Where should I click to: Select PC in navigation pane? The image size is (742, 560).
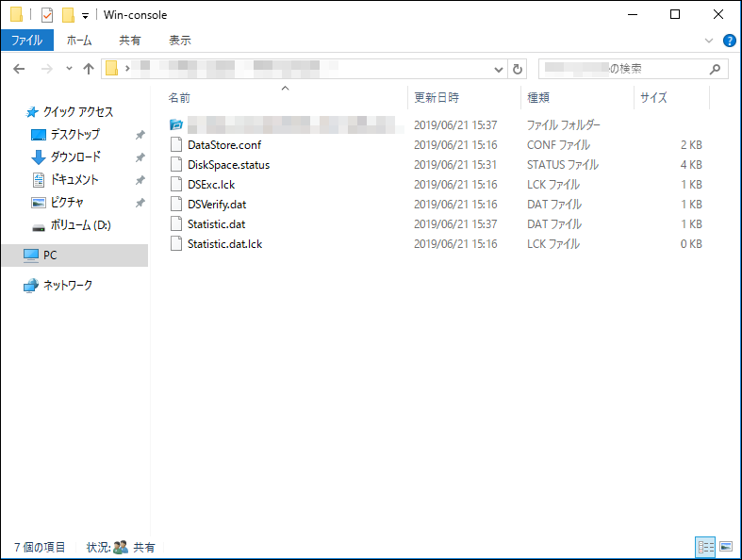click(74, 255)
